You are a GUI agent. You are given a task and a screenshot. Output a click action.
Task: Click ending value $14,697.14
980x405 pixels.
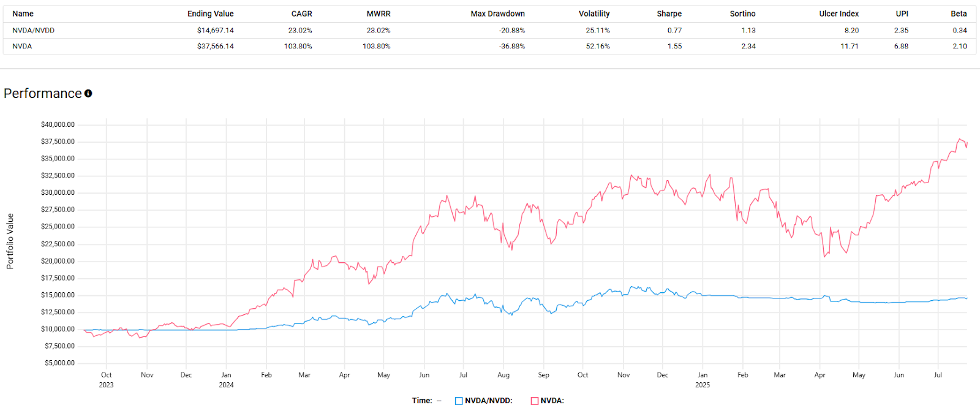click(215, 30)
